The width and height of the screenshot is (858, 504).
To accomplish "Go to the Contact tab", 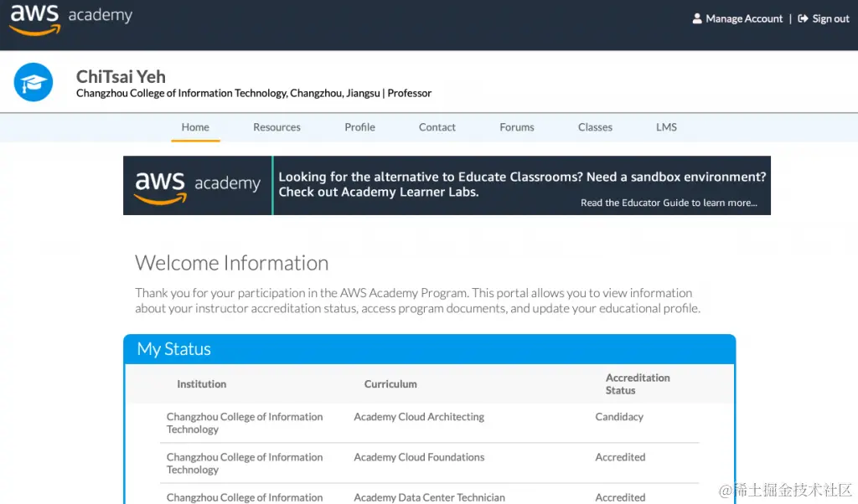I will [x=437, y=127].
